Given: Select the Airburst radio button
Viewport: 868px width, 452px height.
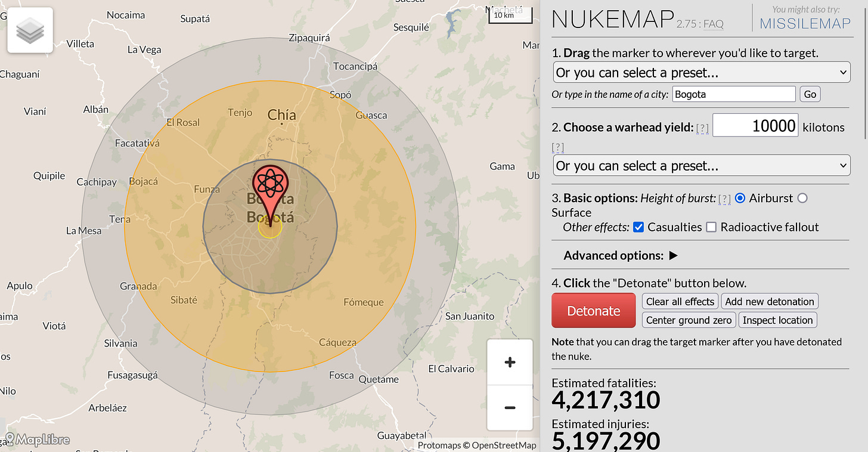Looking at the screenshot, I should [740, 198].
